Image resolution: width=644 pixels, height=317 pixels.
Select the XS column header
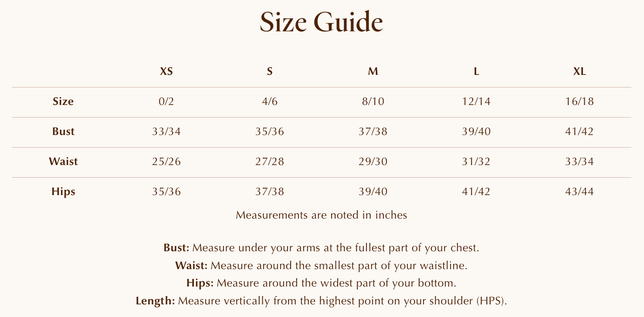166,72
